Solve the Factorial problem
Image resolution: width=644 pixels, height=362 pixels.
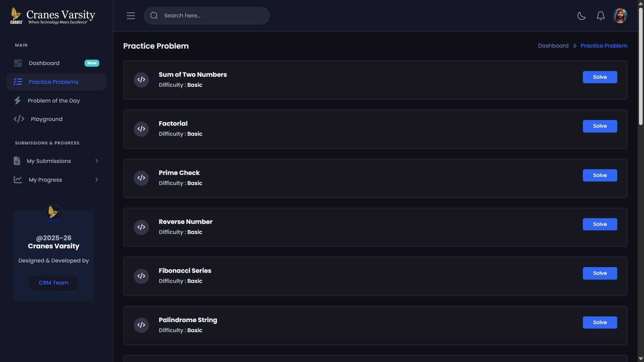point(599,126)
